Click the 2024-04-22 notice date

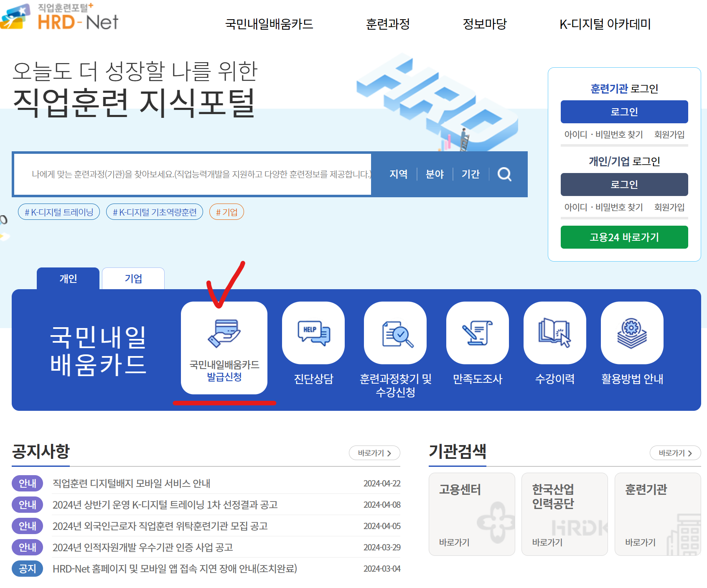click(382, 484)
